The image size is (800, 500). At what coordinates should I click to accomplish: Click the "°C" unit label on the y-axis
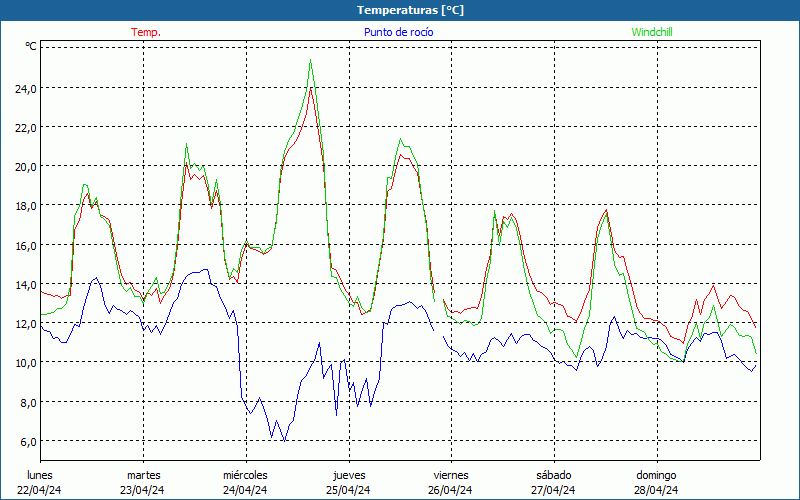(31, 46)
